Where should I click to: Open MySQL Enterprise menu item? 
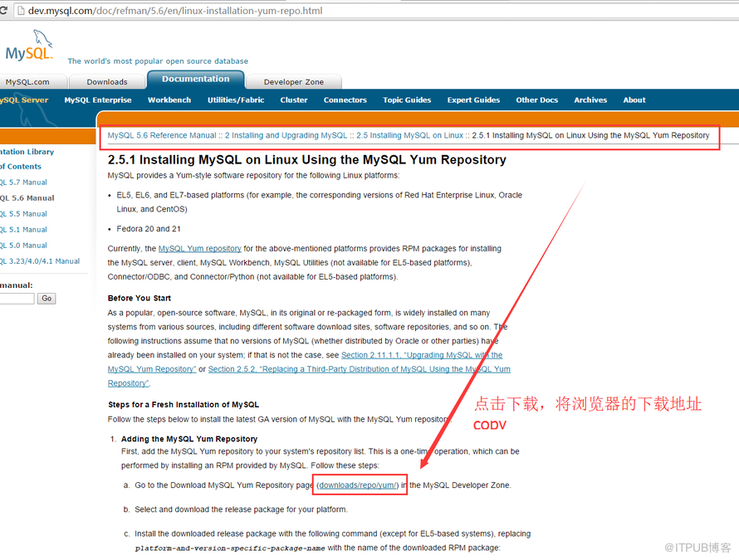[98, 100]
